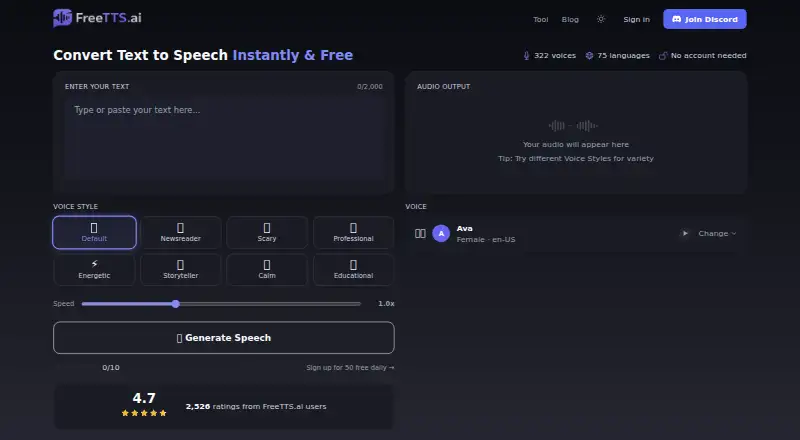Select the Default voice style

point(94,232)
